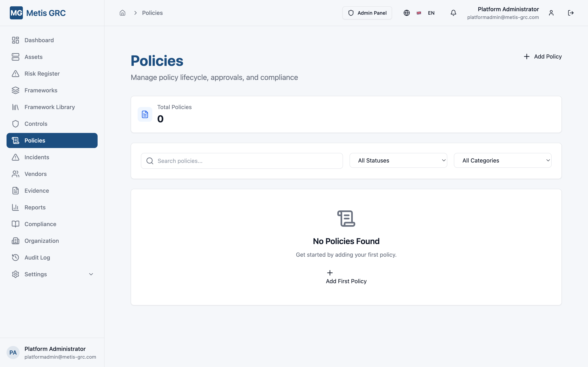Viewport: 588px width, 367px height.
Task: Select the Risk Register sidebar icon
Action: point(15,73)
